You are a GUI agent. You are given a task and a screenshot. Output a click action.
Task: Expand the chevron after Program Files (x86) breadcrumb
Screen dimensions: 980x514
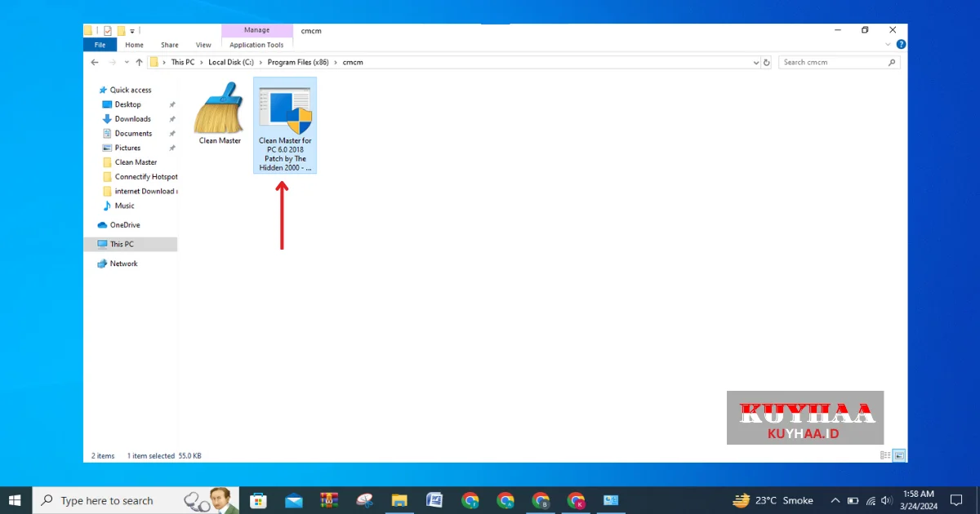pyautogui.click(x=336, y=62)
